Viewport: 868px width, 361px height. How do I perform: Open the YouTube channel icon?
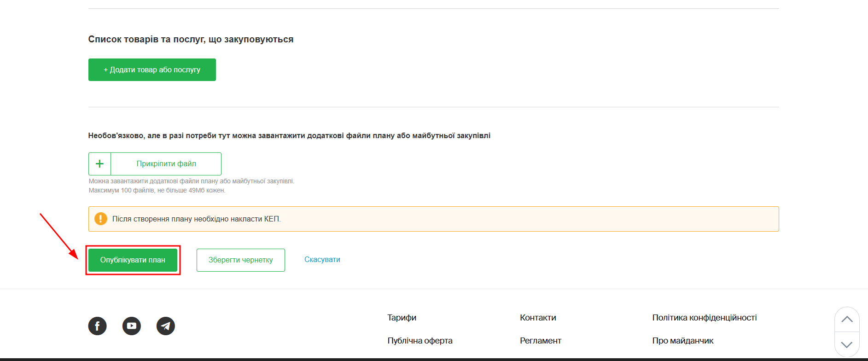coord(131,326)
